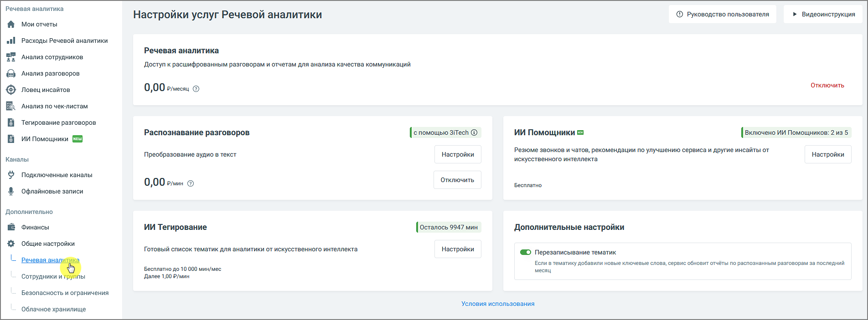The height and width of the screenshot is (320, 868).
Task: Open Настройки for Распознавание разговоров
Action: point(458,154)
